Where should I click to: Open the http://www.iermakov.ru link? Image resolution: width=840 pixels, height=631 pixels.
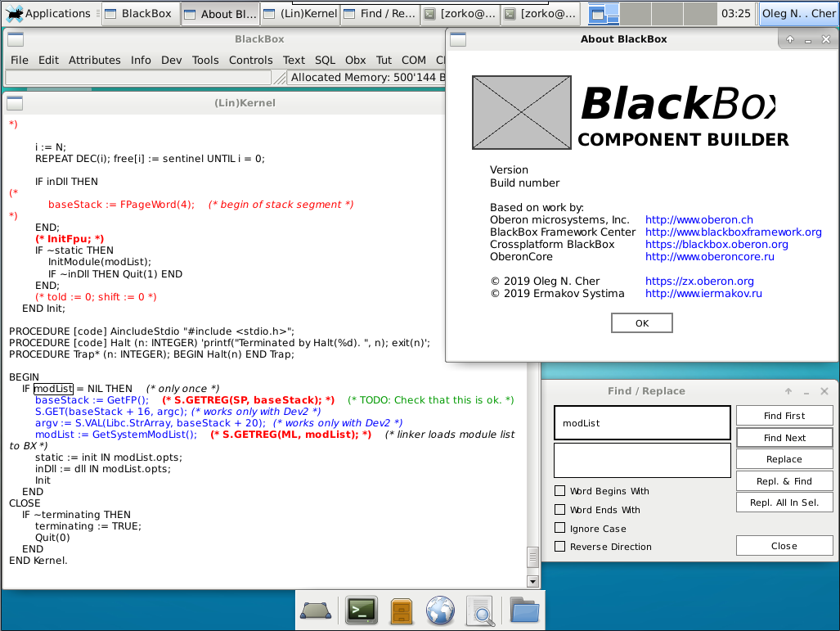703,294
